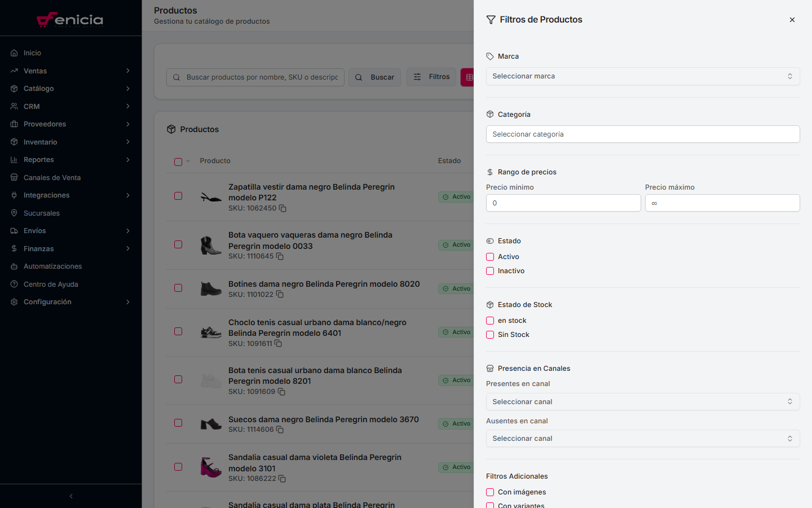
Task: Collapse the sidebar with bottom arrow icon
Action: (71, 496)
